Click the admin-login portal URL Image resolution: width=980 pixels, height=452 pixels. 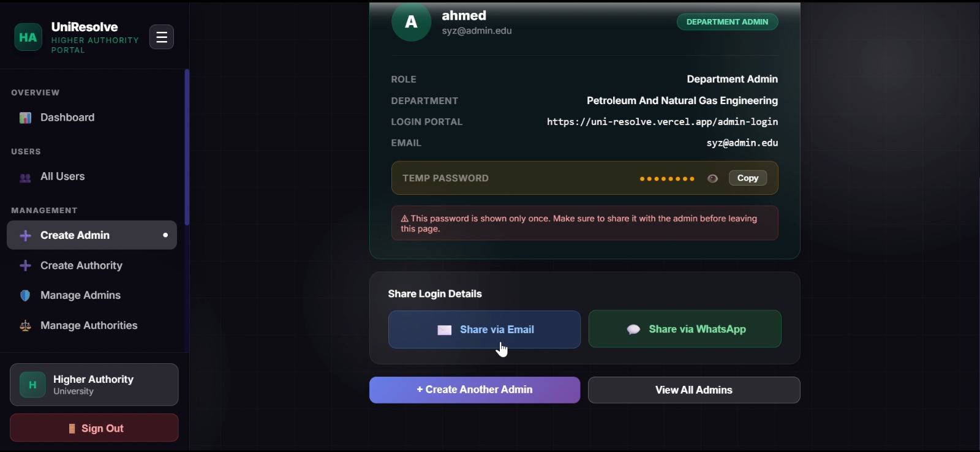coord(662,122)
